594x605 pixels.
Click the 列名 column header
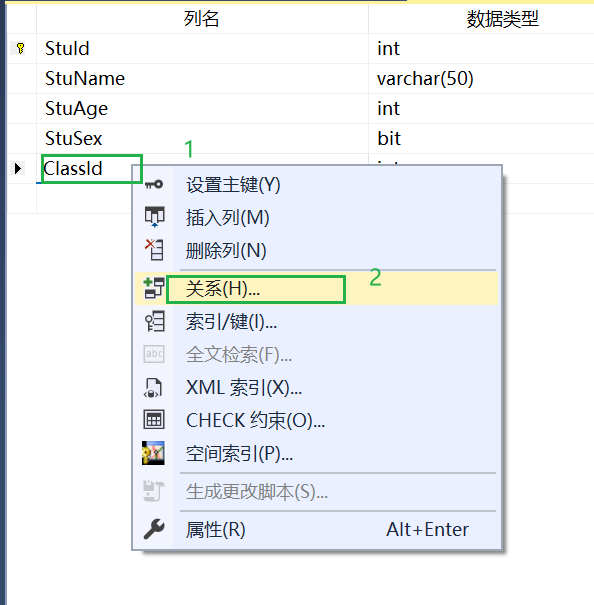click(x=202, y=19)
